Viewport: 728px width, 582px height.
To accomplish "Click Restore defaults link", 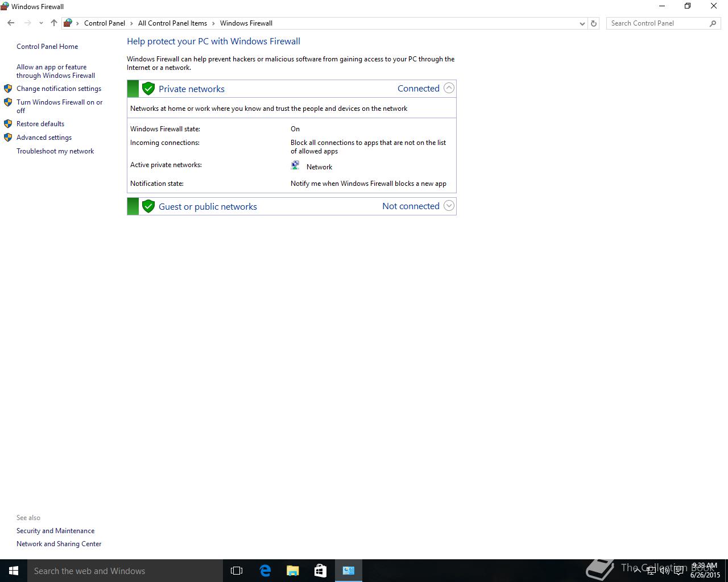I will (40, 124).
